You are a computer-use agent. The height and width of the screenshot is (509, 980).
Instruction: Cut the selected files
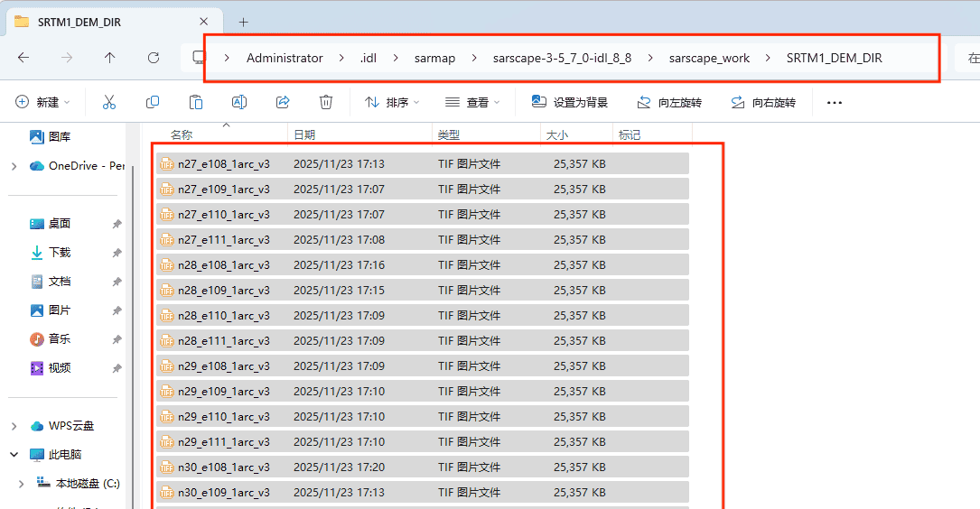tap(109, 102)
